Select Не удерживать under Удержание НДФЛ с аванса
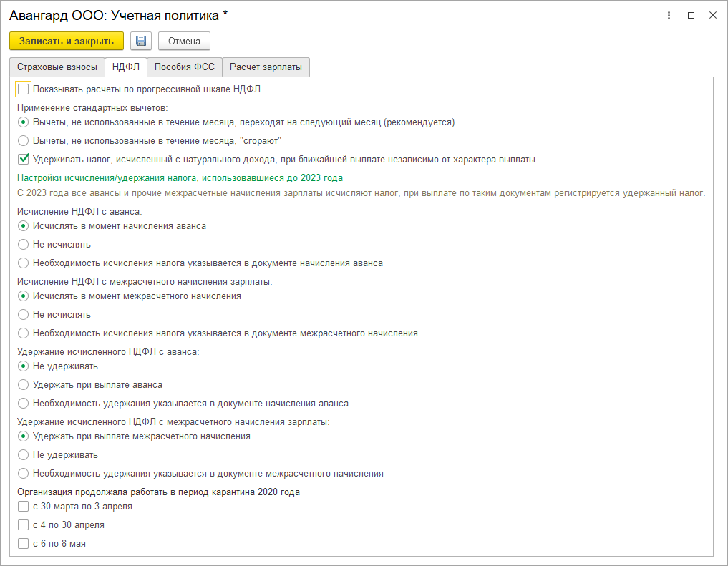Screen dimensions: 728x566 (23, 366)
